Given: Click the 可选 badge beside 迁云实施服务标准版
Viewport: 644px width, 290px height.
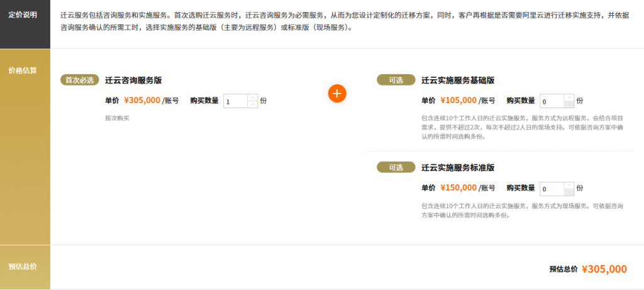Looking at the screenshot, I should click(396, 168).
